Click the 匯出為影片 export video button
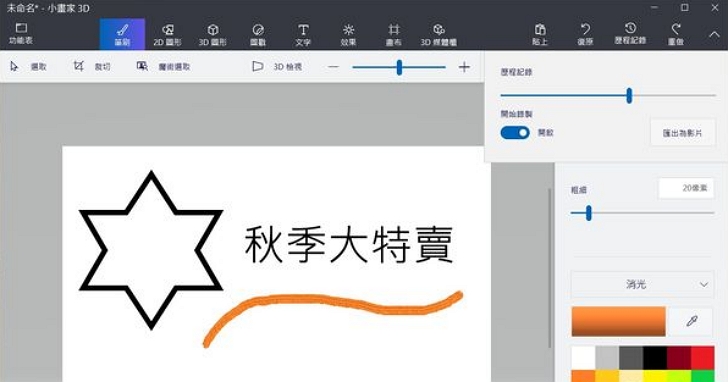 click(x=682, y=133)
